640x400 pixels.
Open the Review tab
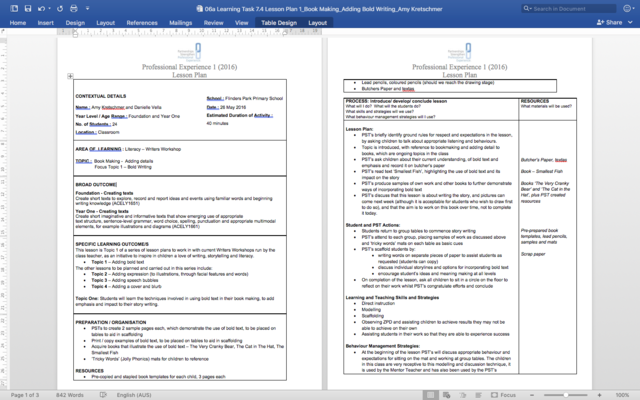pyautogui.click(x=213, y=23)
